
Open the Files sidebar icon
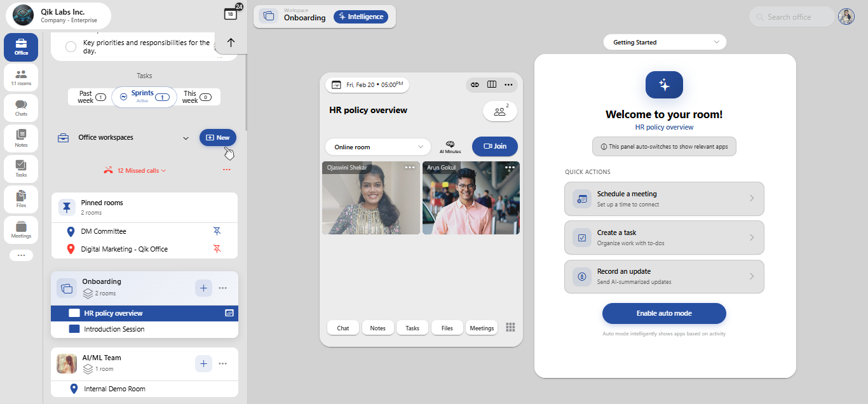21,200
